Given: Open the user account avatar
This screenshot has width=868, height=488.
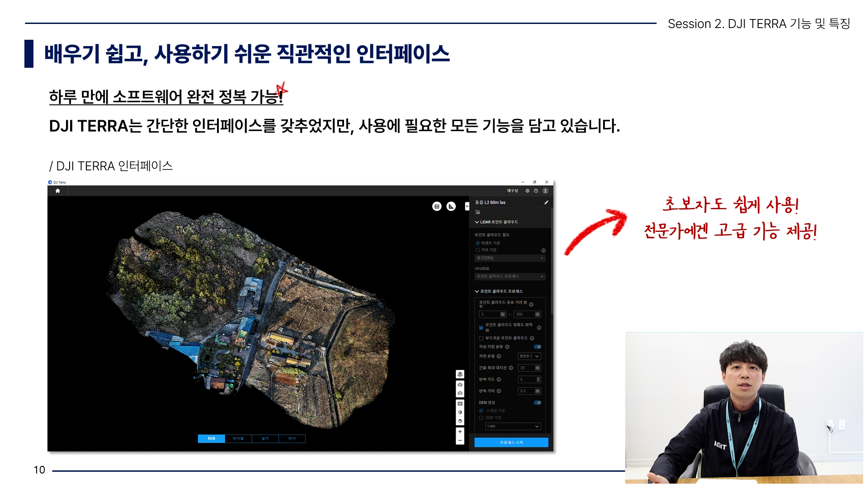Looking at the screenshot, I should [x=545, y=191].
